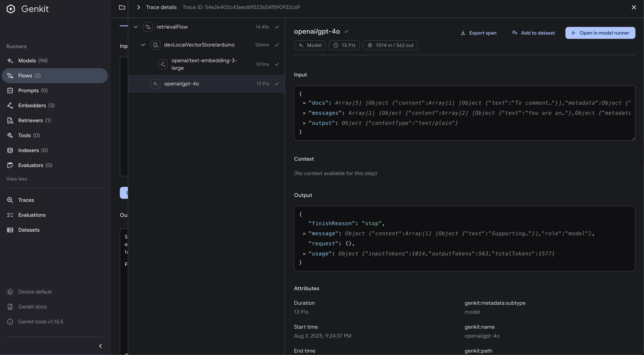Image resolution: width=644 pixels, height=355 pixels.
Task: Click the 13.91s duration chip
Action: coord(344,45)
